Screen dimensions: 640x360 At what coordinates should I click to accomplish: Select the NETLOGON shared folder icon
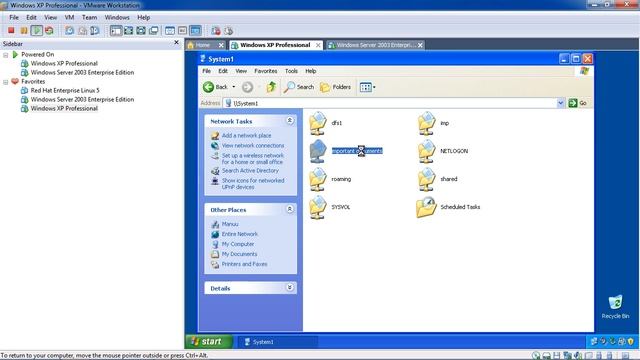click(x=427, y=151)
